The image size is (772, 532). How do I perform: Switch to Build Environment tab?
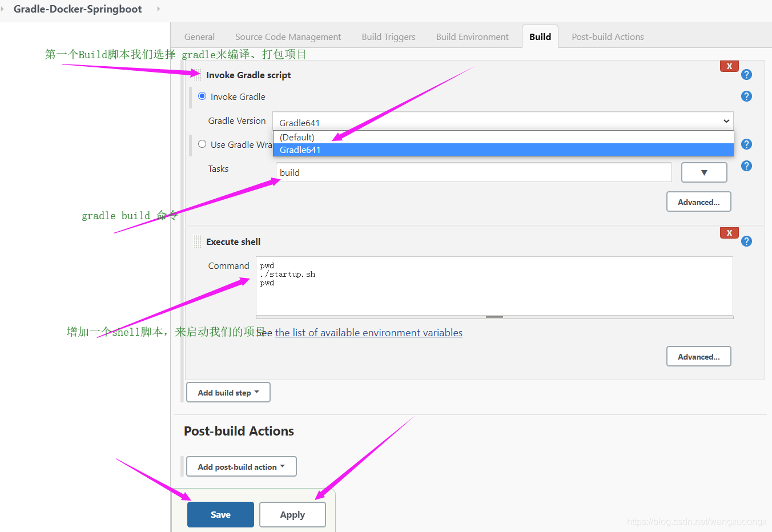coord(472,37)
